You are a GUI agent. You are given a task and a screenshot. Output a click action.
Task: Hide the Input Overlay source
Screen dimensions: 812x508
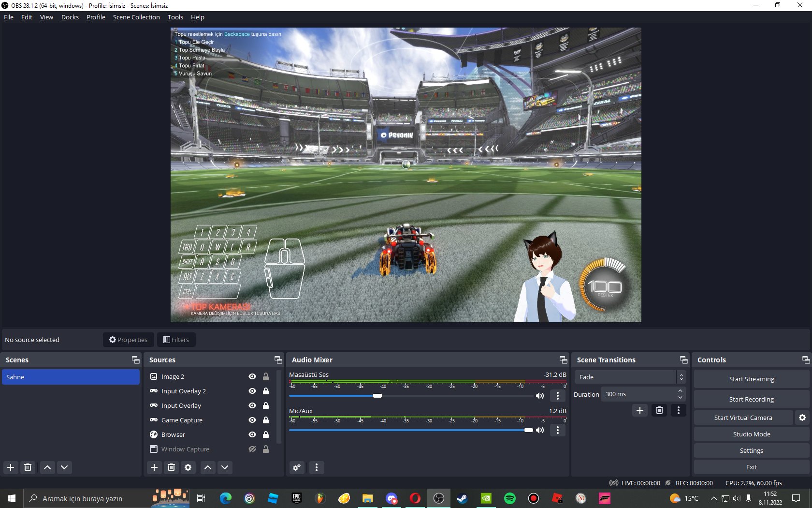252,405
